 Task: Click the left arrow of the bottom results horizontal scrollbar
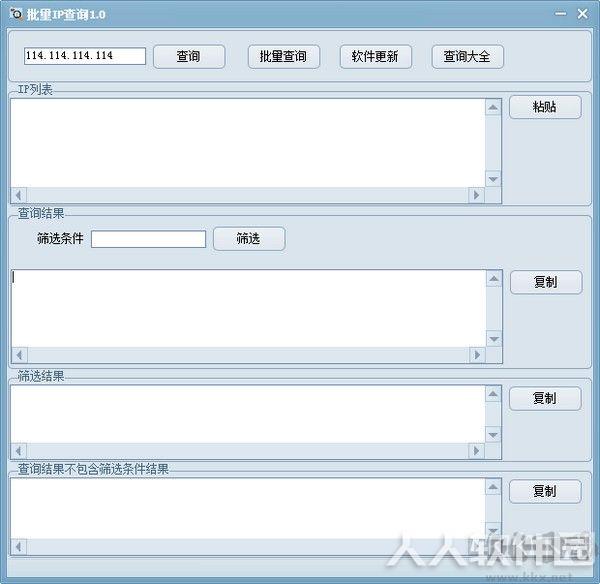tap(19, 546)
